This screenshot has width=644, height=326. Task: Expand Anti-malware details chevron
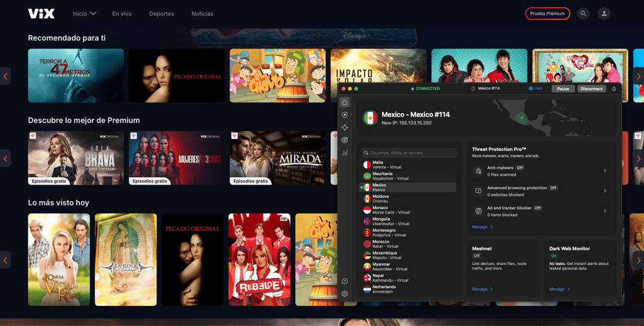point(605,171)
